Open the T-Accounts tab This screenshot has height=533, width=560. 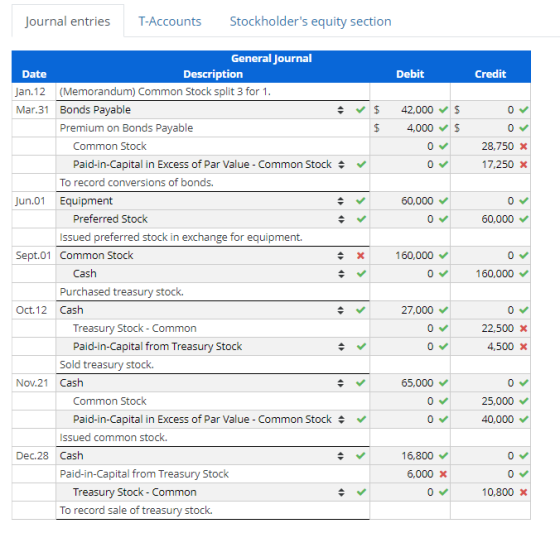click(x=170, y=21)
